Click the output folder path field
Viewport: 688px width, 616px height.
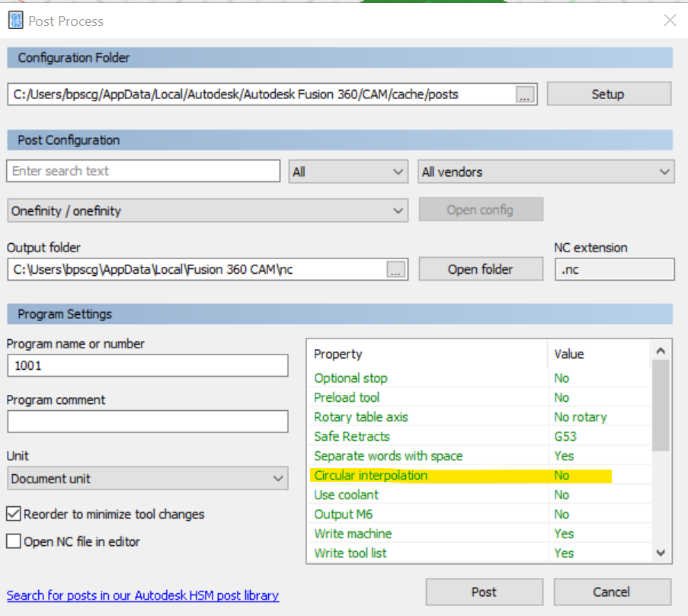tap(197, 269)
